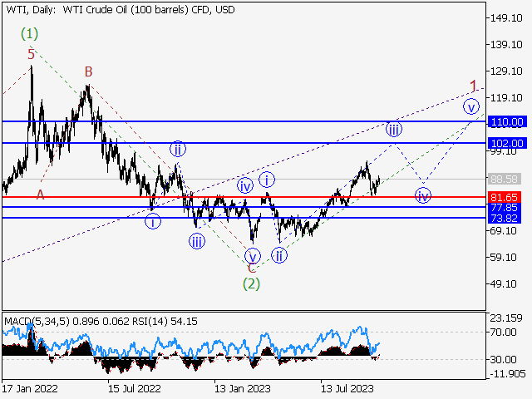Select the red 81.65 level price tag

coord(505,197)
